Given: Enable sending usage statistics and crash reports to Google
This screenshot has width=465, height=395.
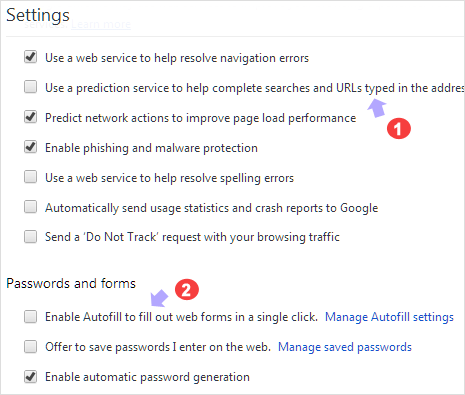Looking at the screenshot, I should pyautogui.click(x=30, y=207).
